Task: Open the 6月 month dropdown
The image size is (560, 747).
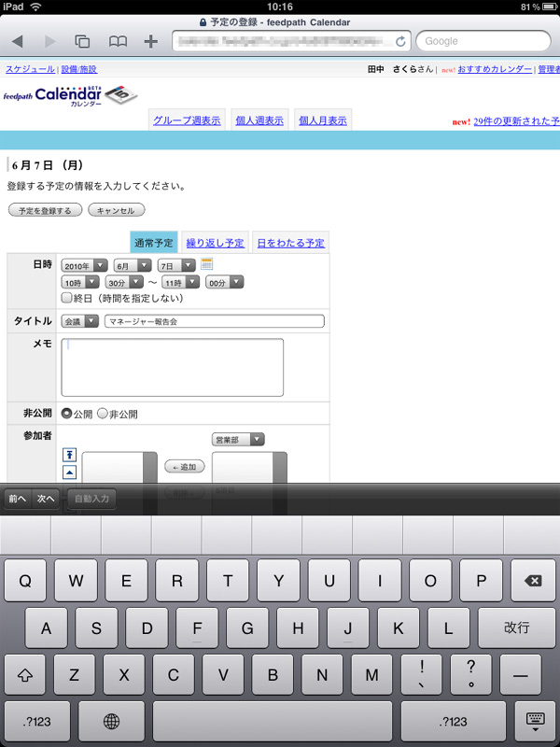Action: click(133, 265)
